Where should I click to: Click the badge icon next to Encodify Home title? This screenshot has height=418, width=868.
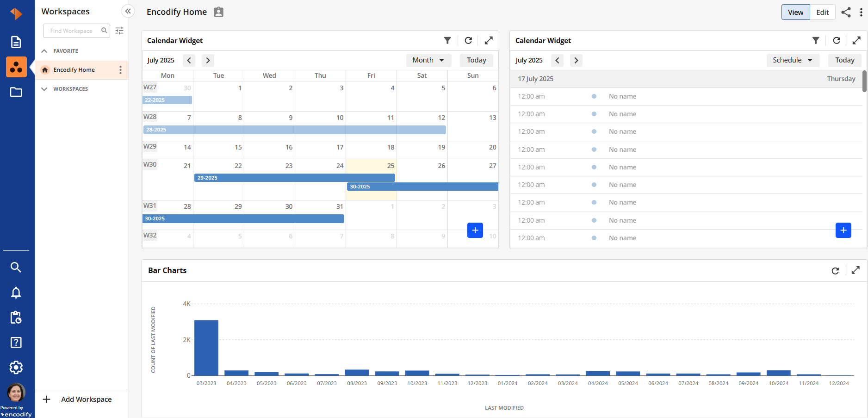[219, 12]
